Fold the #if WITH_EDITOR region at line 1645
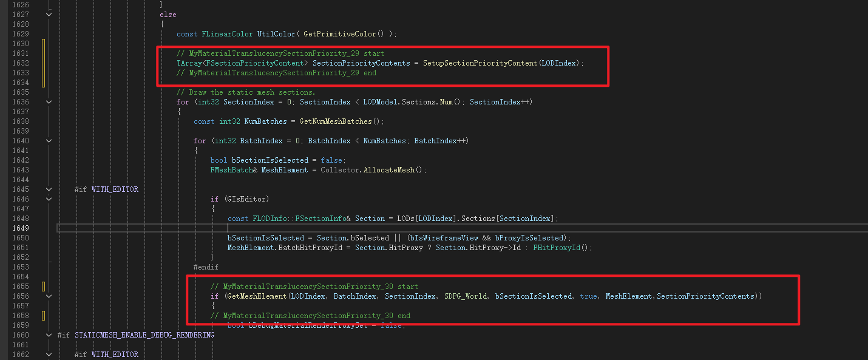 [x=49, y=189]
